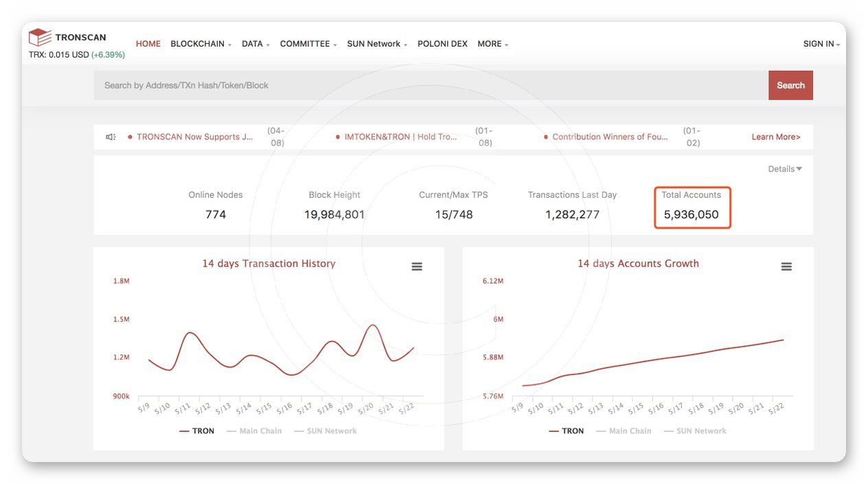Screen dimensions: 868x484
Task: Open IMTOKEN&TRON Hold Tro... announcement
Action: point(401,137)
